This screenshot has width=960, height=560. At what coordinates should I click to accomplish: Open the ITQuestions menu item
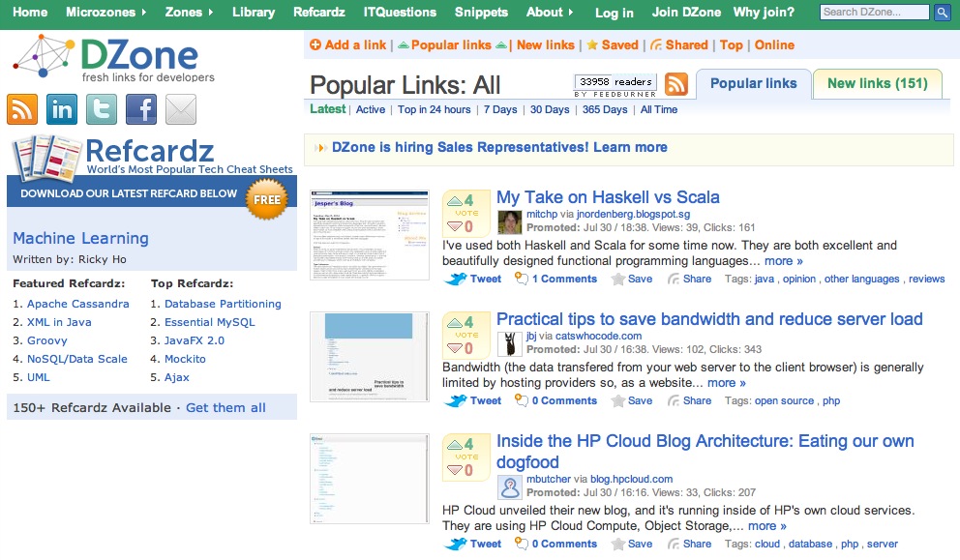click(x=400, y=13)
